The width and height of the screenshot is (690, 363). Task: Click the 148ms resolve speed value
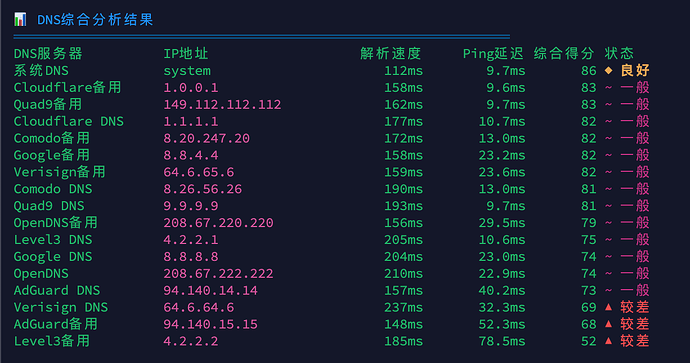(404, 324)
